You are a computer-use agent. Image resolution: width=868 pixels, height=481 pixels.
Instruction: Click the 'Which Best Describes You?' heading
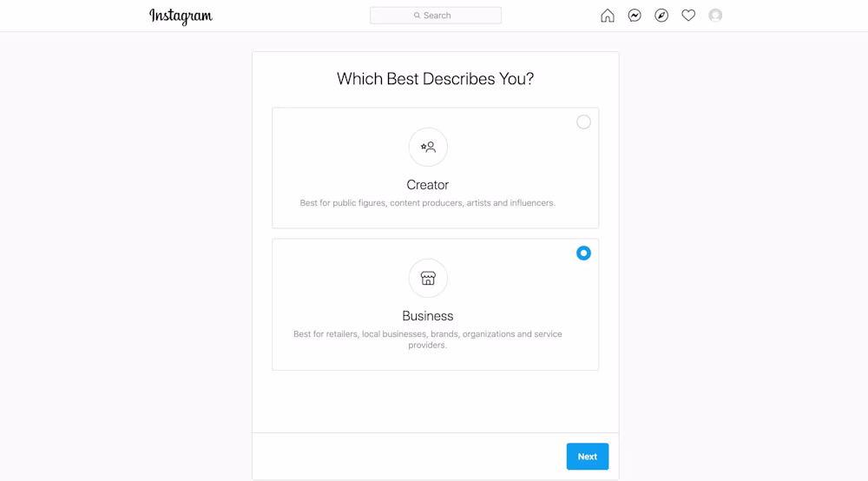pyautogui.click(x=435, y=79)
